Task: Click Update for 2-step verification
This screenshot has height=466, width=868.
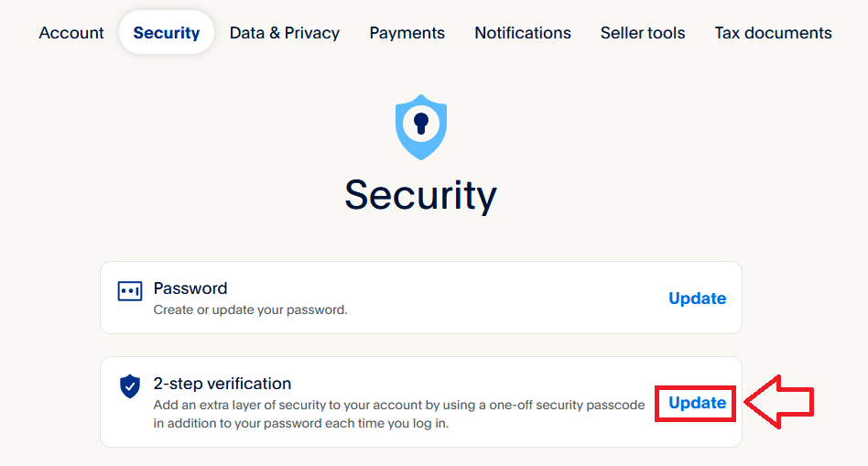Action: click(697, 403)
